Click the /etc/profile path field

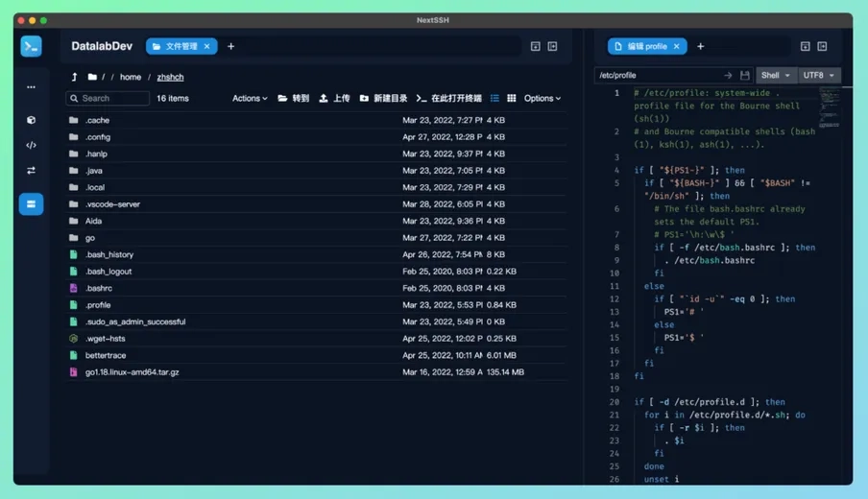[659, 75]
